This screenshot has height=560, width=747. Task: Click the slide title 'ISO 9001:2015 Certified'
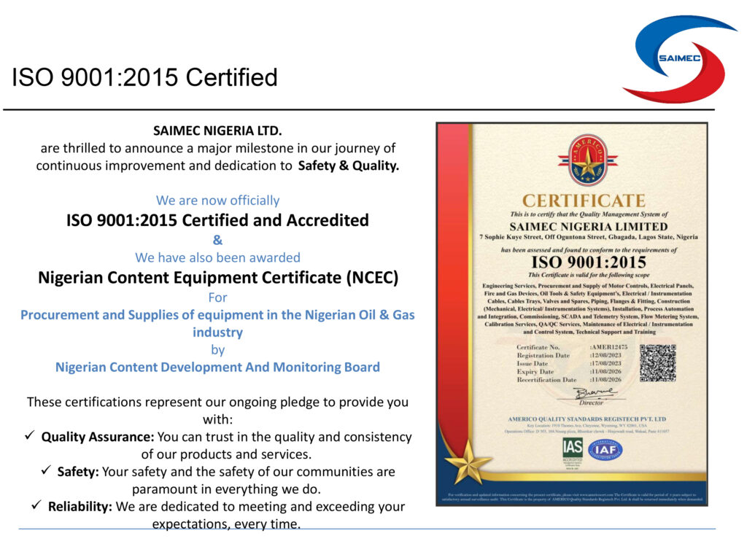tap(144, 77)
